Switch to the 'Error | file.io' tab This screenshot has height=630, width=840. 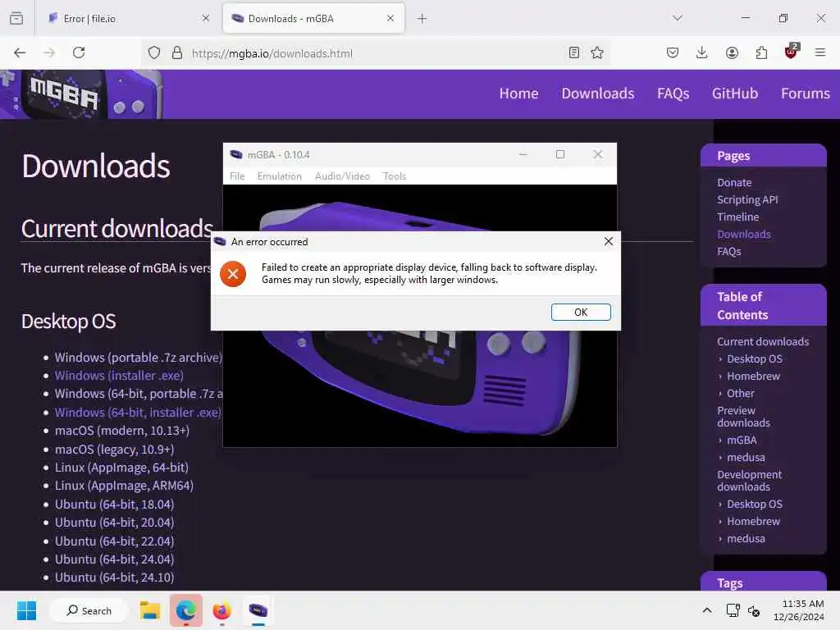129,18
